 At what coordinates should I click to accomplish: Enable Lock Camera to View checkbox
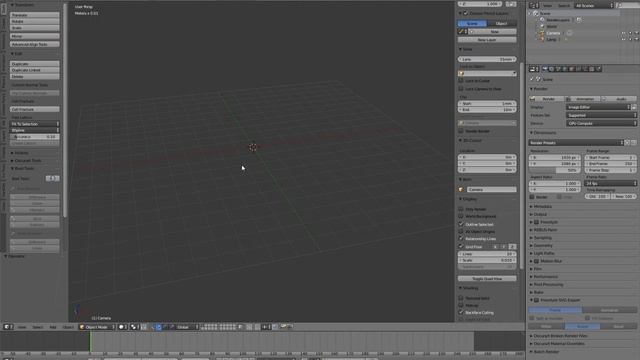coord(461,89)
